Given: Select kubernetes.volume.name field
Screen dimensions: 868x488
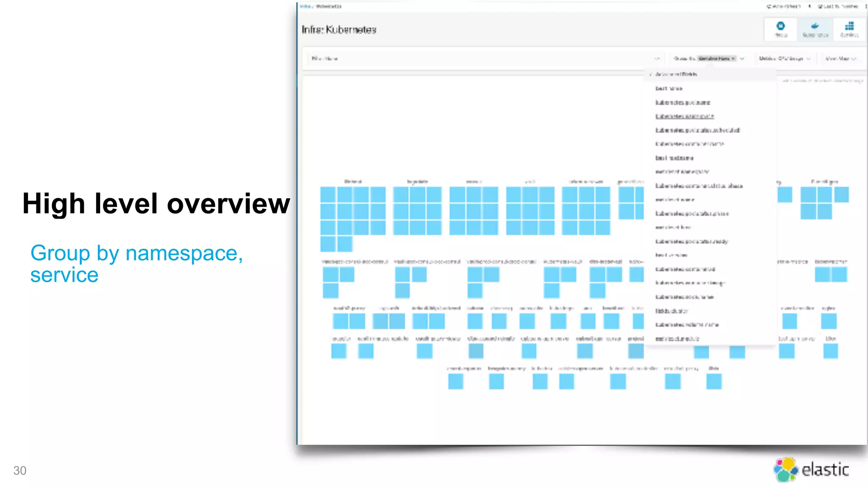Looking at the screenshot, I should [687, 325].
